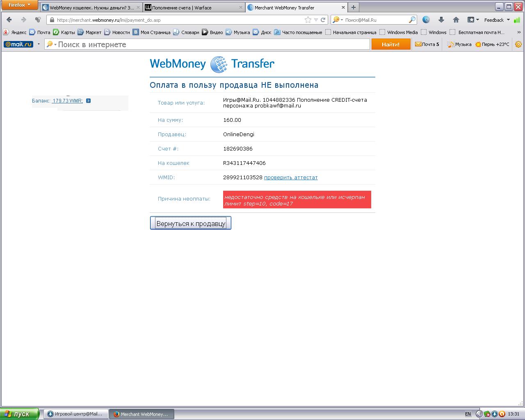Viewport: 525px width, 420px height.
Task: Open the Диск bookmark
Action: pos(262,32)
